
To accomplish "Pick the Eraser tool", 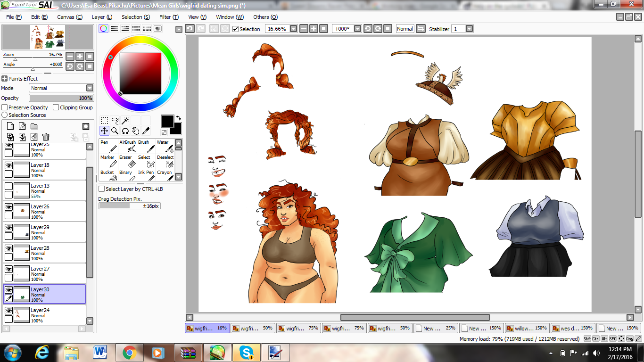I will tap(127, 161).
